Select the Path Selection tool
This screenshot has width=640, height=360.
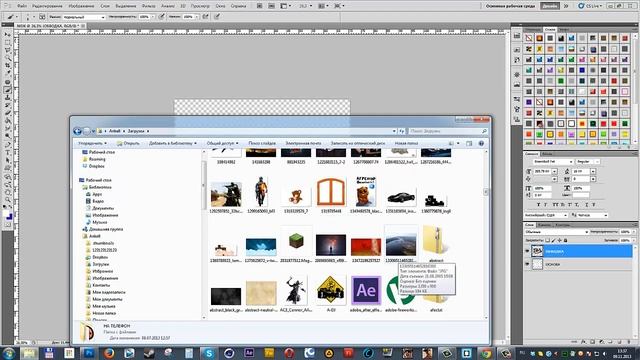pyautogui.click(x=8, y=161)
